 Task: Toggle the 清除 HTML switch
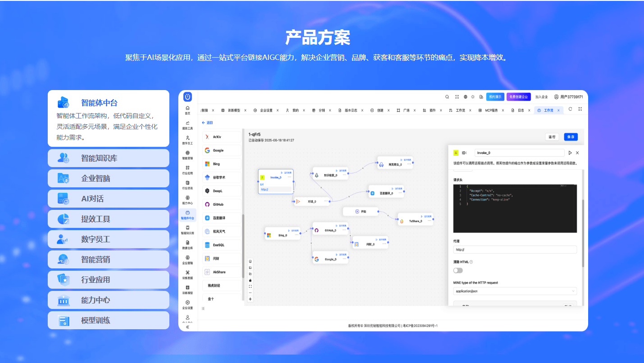[458, 270]
